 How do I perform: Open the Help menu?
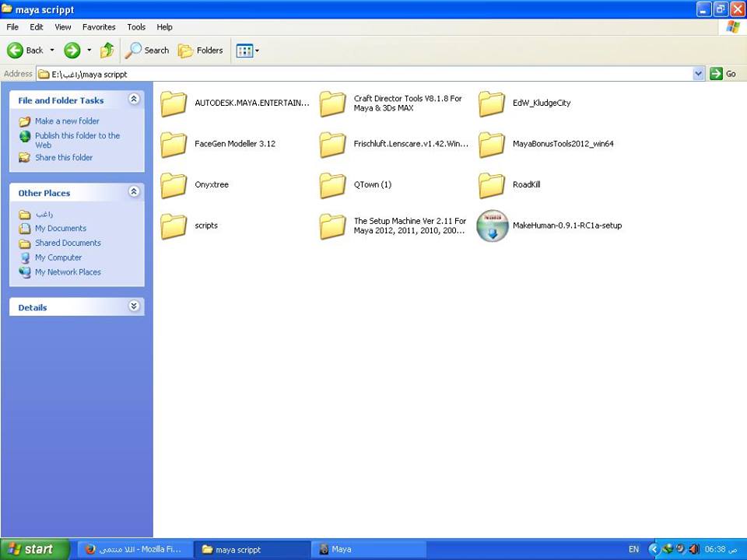coord(164,27)
